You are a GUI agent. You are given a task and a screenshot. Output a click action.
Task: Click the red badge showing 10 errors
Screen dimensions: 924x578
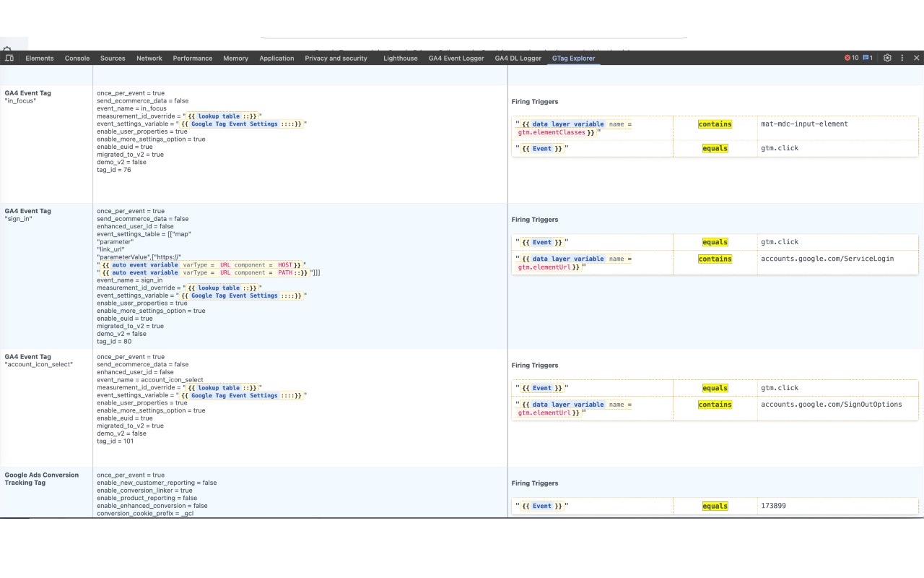[852, 58]
